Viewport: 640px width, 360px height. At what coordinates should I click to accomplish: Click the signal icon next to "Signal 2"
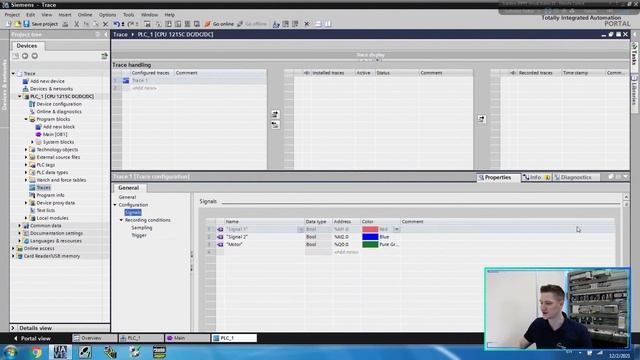tap(220, 237)
